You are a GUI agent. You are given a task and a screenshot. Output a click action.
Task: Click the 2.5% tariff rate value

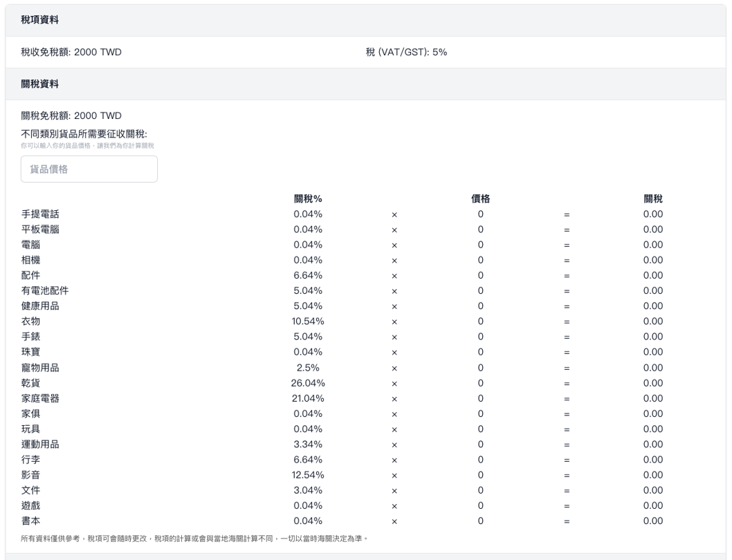tap(308, 368)
